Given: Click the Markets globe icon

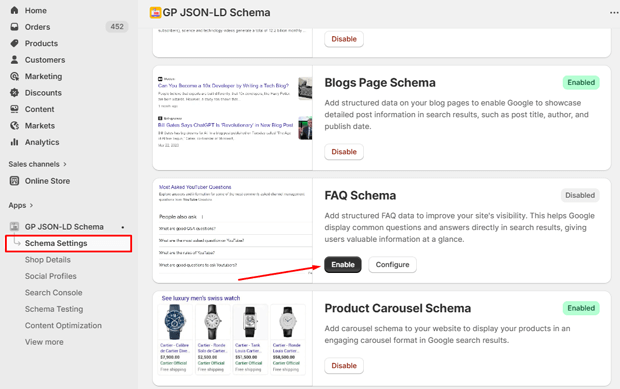Looking at the screenshot, I should (x=15, y=126).
